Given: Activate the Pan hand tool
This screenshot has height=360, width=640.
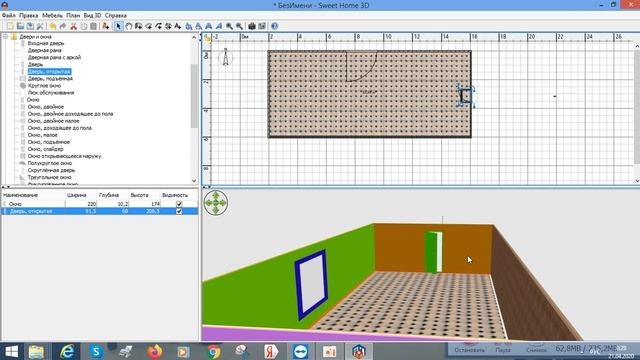Looking at the screenshot, I should [x=129, y=26].
